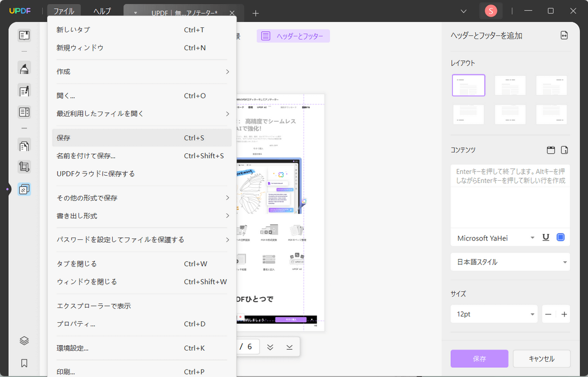Open the 日本語スタイル dropdown
This screenshot has width=588, height=377.
coord(510,262)
